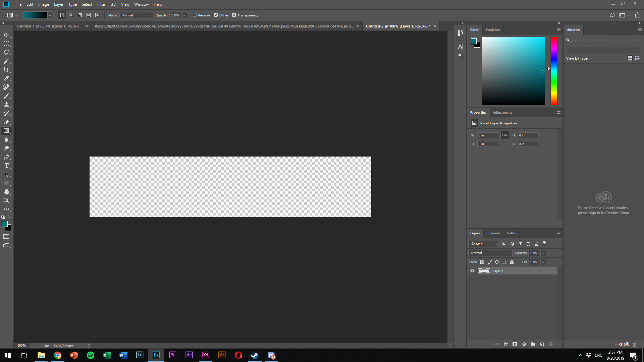Uncheck the Transparency checkbox
The image size is (644, 362).
point(234,15)
